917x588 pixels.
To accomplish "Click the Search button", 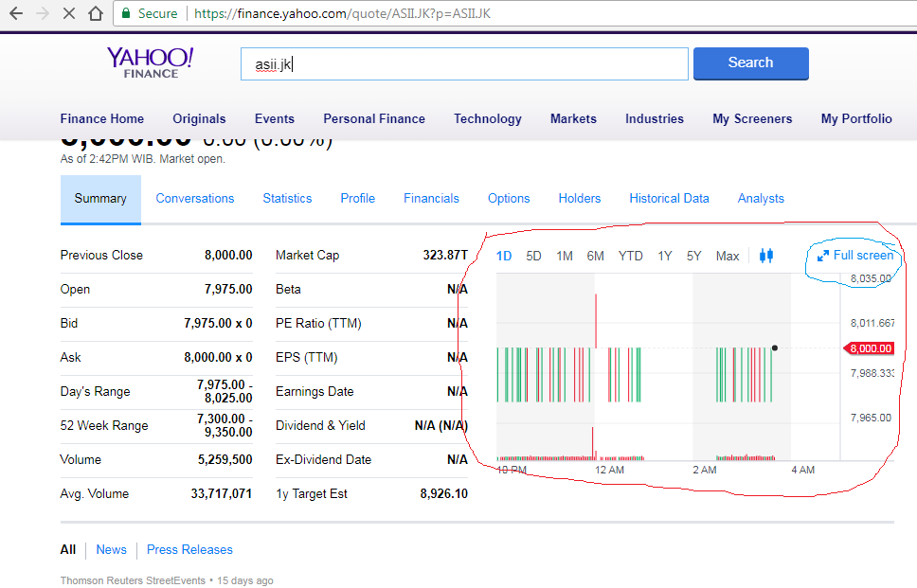I will tap(750, 62).
